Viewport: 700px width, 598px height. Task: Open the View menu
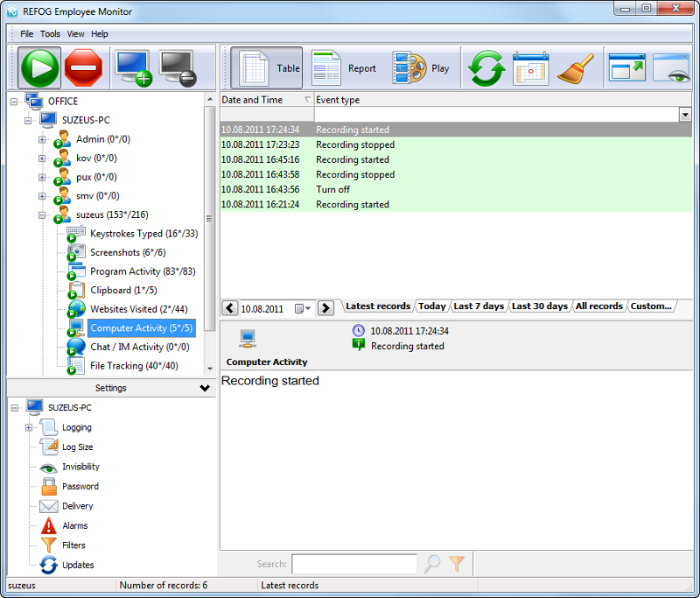[75, 34]
